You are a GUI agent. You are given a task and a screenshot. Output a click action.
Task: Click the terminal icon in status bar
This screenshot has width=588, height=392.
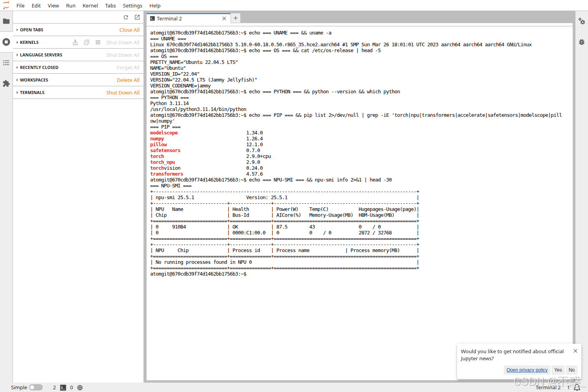63,388
